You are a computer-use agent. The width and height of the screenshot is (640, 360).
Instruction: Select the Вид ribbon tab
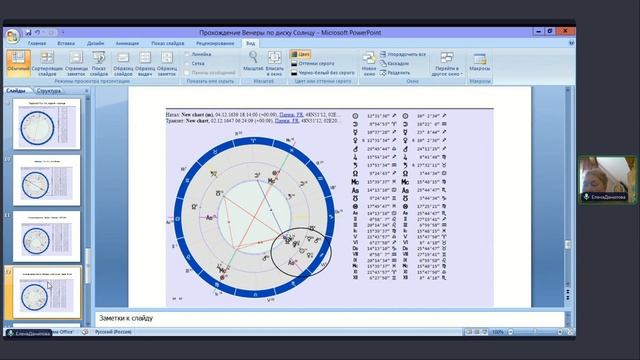tap(251, 43)
